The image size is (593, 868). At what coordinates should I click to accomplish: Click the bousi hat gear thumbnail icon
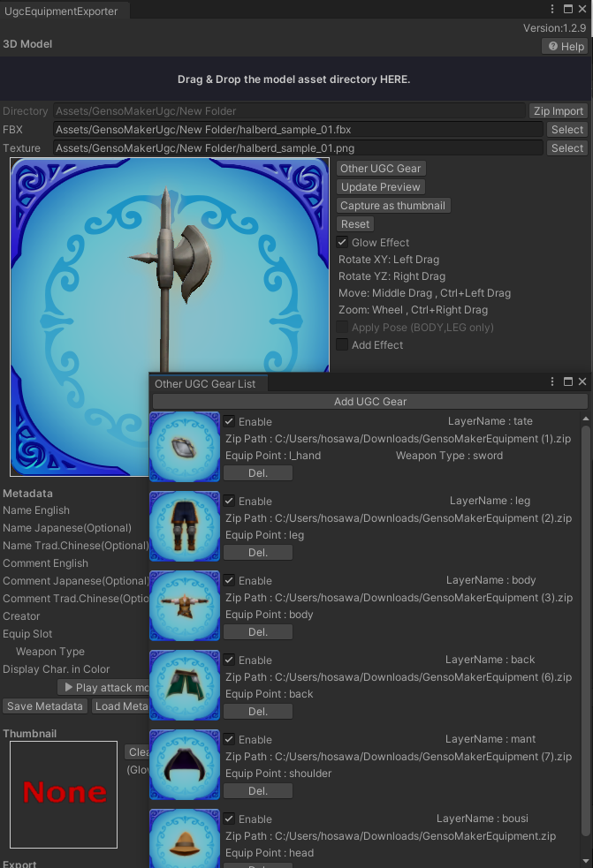185,839
